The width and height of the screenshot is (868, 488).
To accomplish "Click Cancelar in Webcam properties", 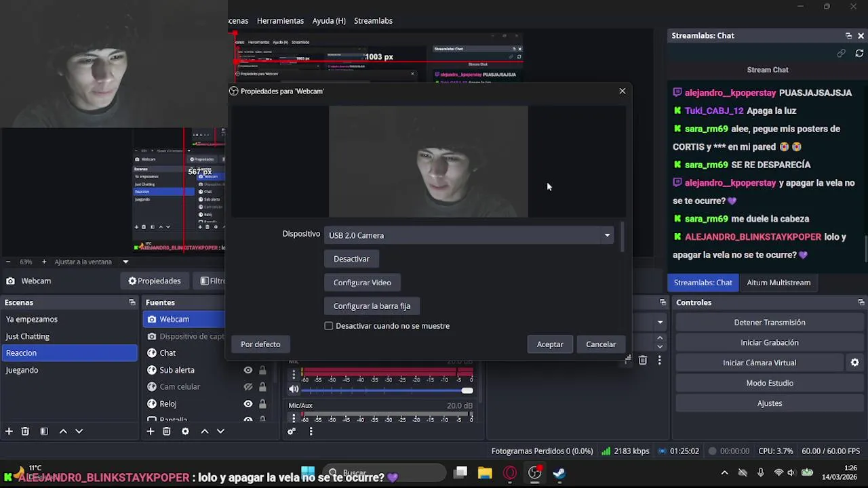I will pyautogui.click(x=601, y=344).
